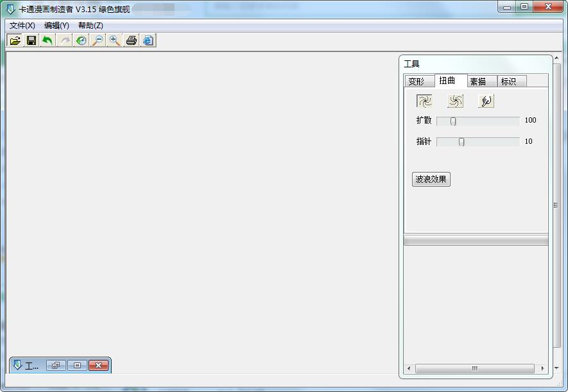The image size is (568, 392).
Task: Click the 波浪效果 button
Action: tap(431, 179)
